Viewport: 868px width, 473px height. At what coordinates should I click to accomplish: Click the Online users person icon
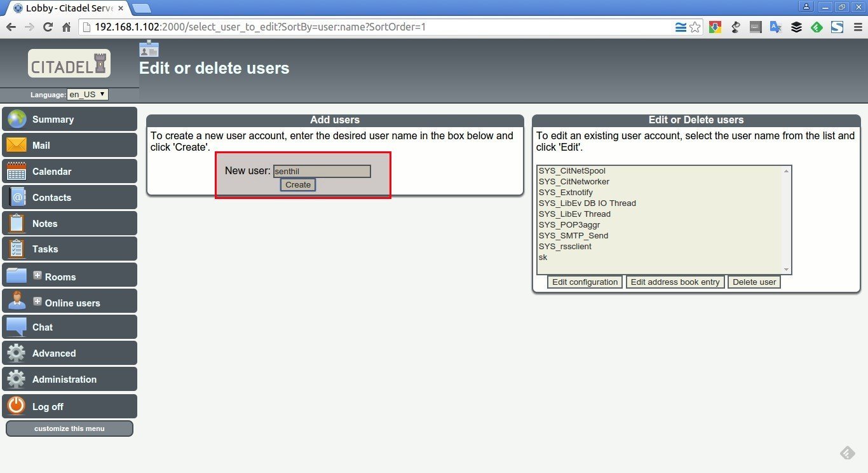[17, 301]
